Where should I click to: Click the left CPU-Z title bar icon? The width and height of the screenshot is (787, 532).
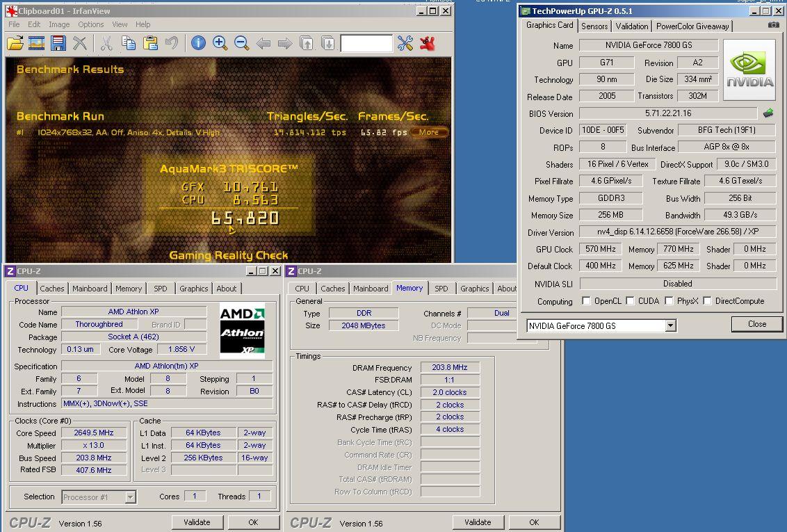coord(10,271)
